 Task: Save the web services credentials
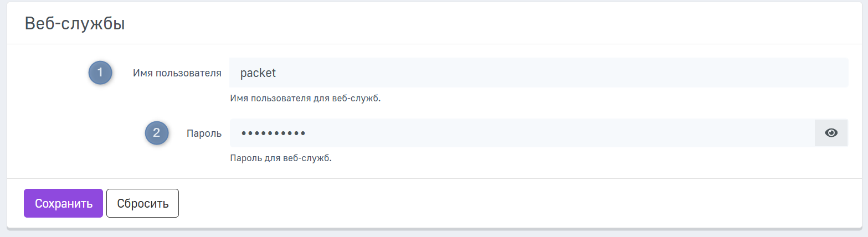coord(63,203)
